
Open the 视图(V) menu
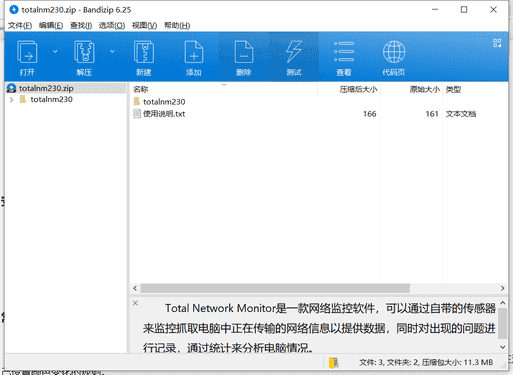[x=144, y=26]
